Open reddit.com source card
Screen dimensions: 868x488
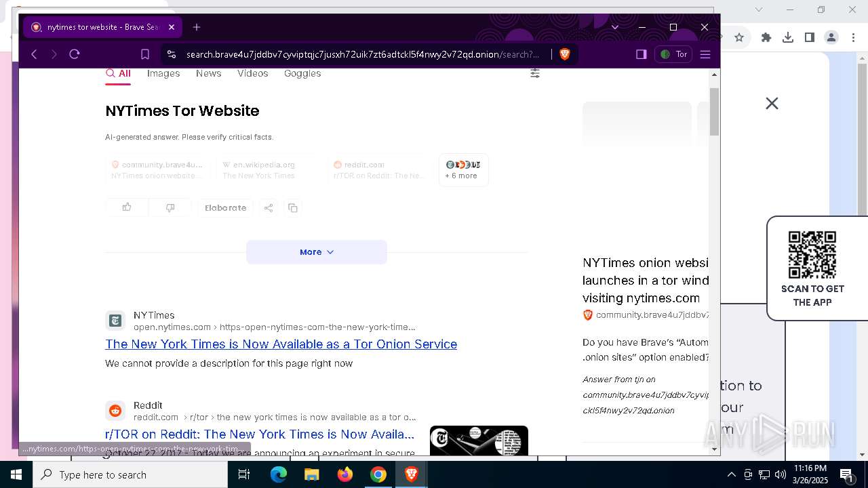point(380,170)
